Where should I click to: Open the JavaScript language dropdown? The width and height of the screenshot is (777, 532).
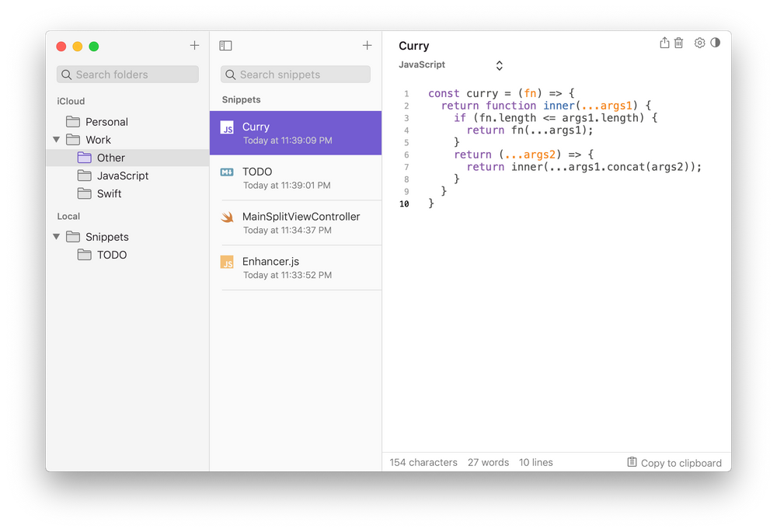tap(451, 65)
